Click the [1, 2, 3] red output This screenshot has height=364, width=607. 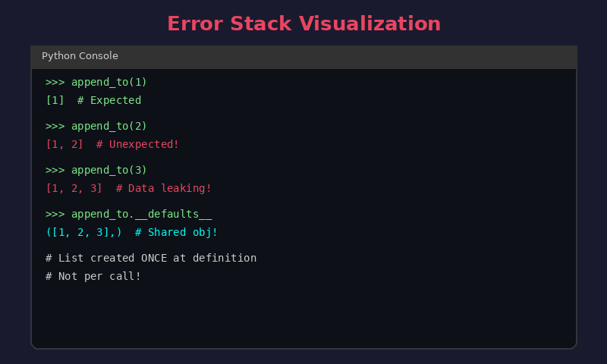pos(74,188)
